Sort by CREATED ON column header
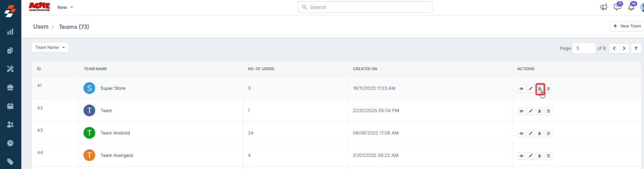The height and width of the screenshot is (169, 644). pos(365,69)
